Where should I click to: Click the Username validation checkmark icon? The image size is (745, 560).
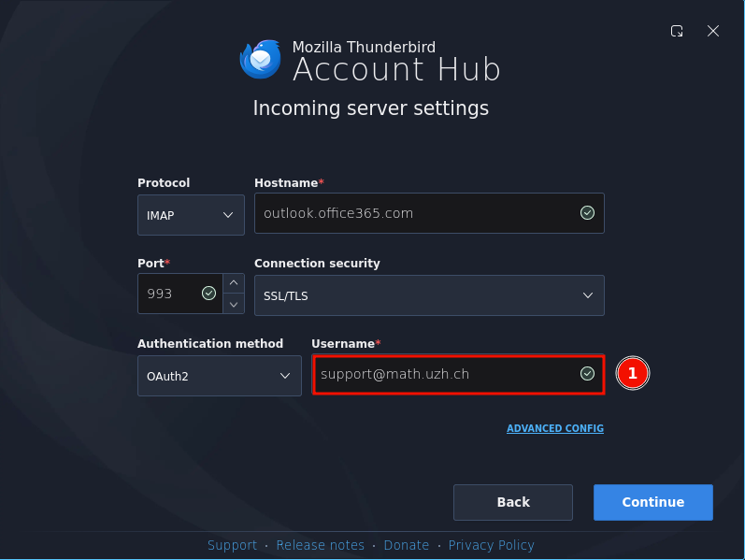[587, 374]
